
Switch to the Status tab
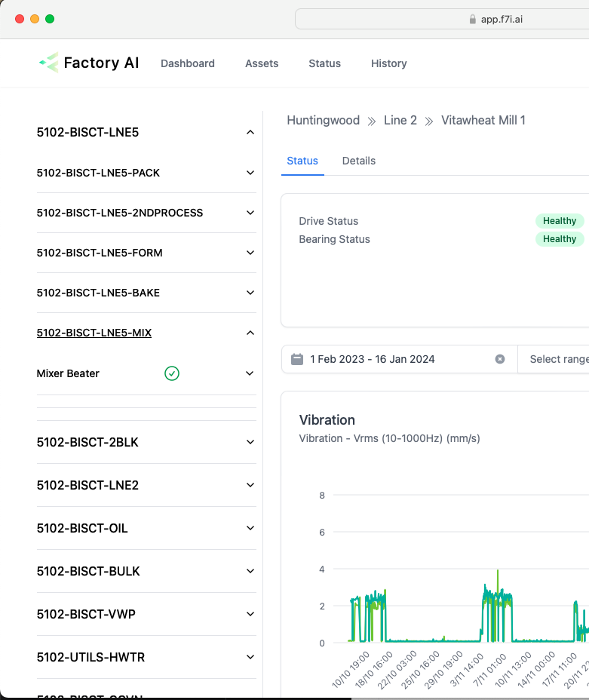pyautogui.click(x=302, y=161)
